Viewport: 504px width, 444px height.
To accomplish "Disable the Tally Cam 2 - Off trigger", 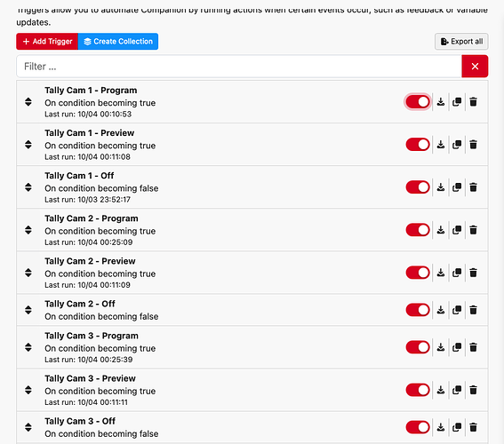I will point(418,310).
